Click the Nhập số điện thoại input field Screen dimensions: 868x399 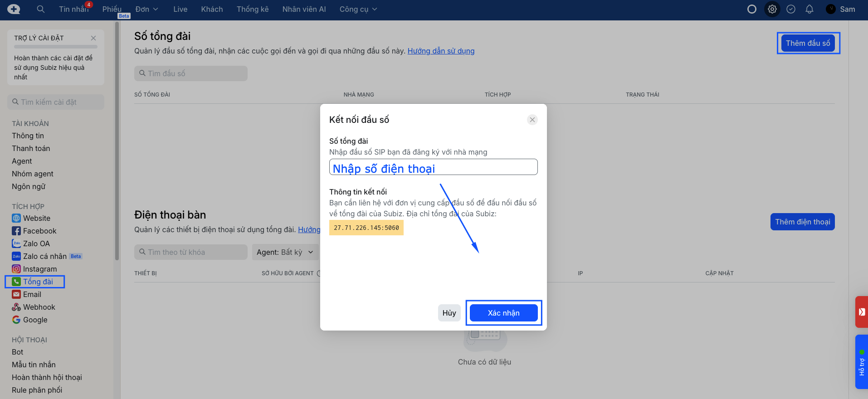tap(433, 167)
